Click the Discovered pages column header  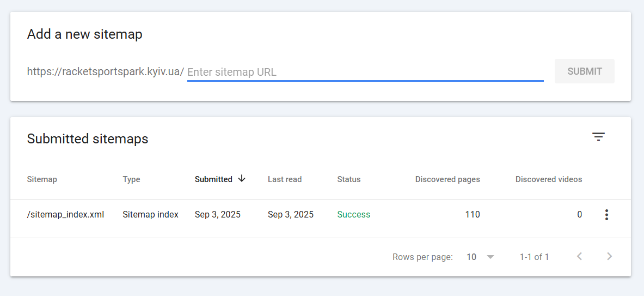447,179
